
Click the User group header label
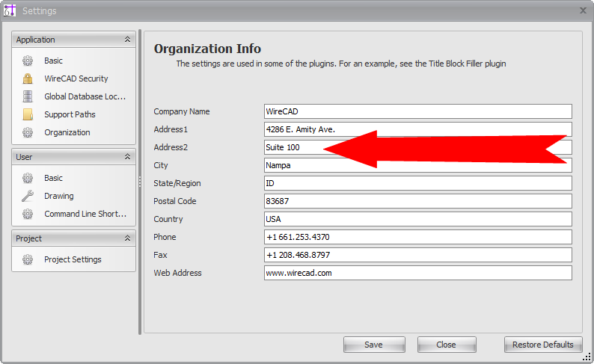(24, 157)
